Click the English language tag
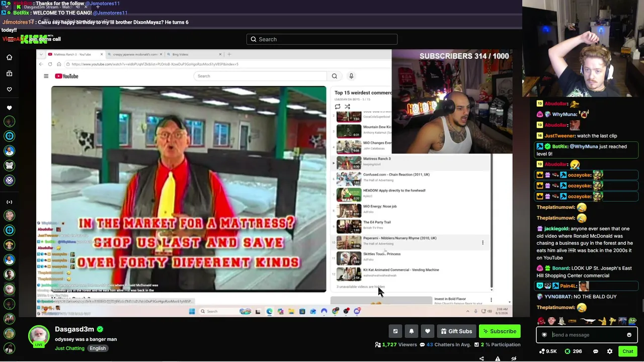 [98, 348]
